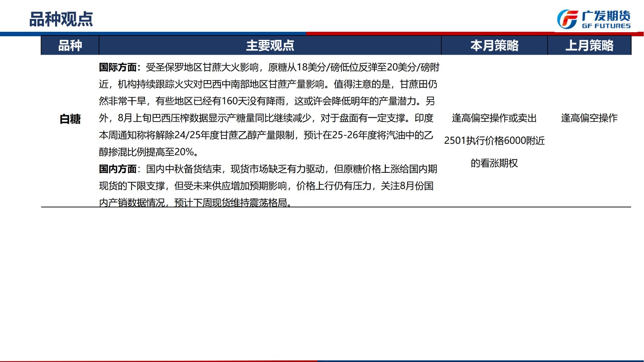Click the 2501执行价格6000附近 text line

click(x=494, y=141)
